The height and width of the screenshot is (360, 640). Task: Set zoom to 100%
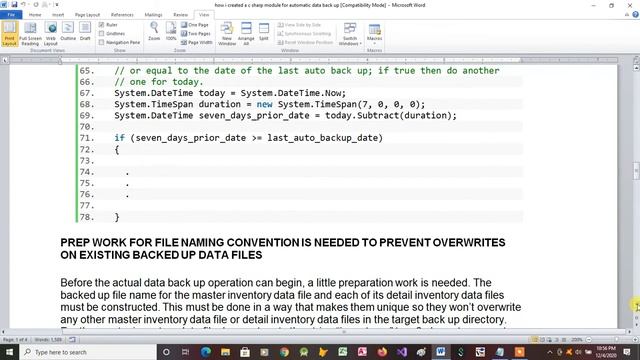(171, 31)
